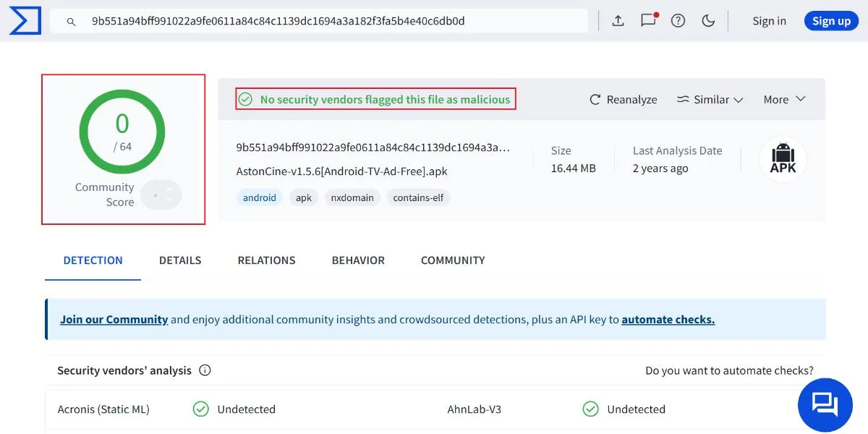Switch to the DETECTION tab
Viewport: 868px width, 434px height.
pyautogui.click(x=93, y=260)
